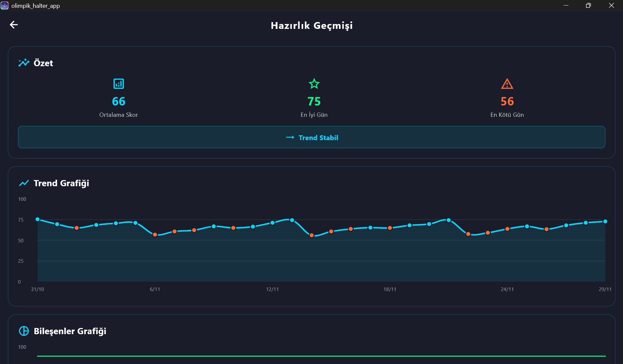This screenshot has width=623, height=364.
Task: Click the best day value 75
Action: [314, 102]
